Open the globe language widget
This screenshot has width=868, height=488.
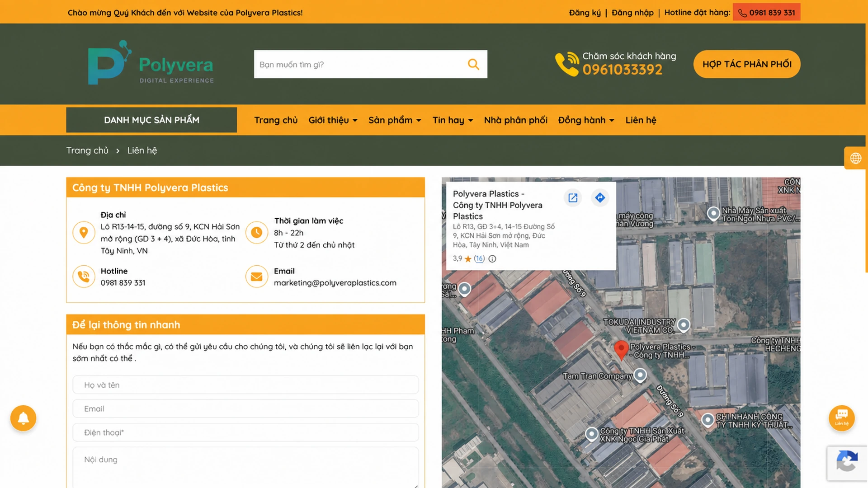coord(855,158)
